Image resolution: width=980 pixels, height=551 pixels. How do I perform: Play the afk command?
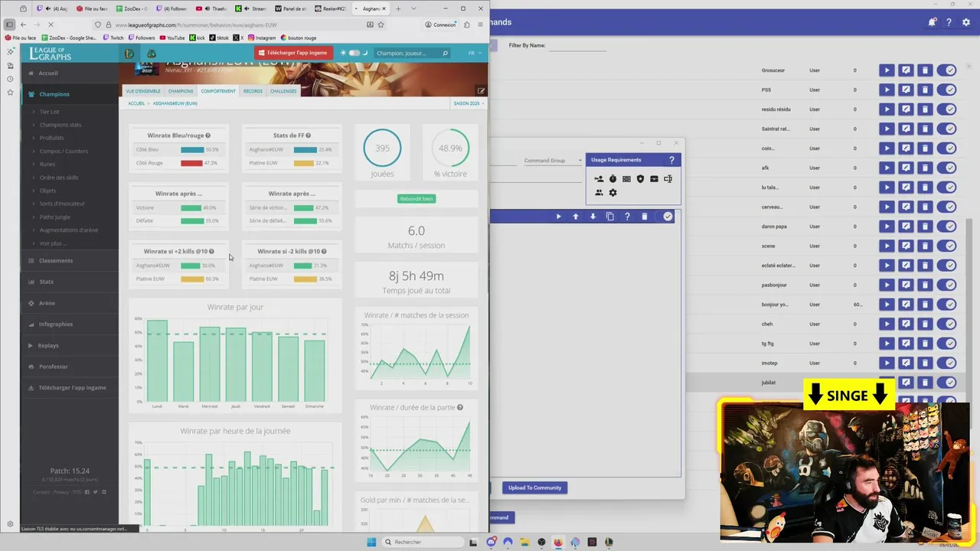click(x=887, y=168)
